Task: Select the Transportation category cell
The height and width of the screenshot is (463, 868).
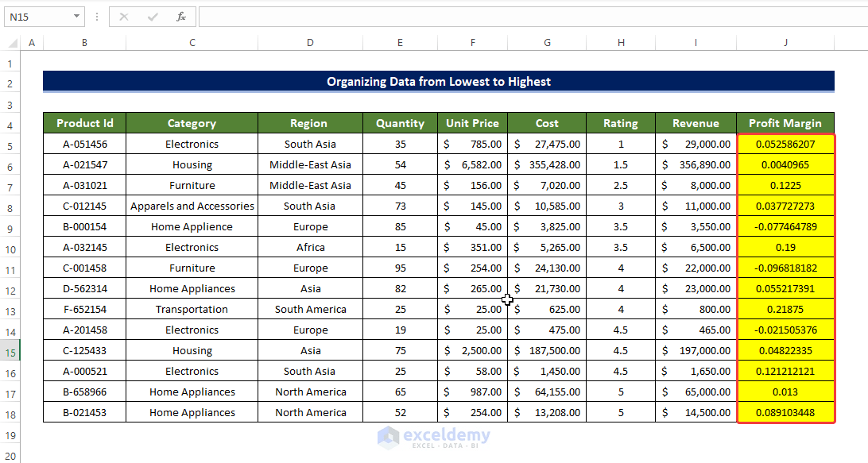Action: pyautogui.click(x=191, y=309)
